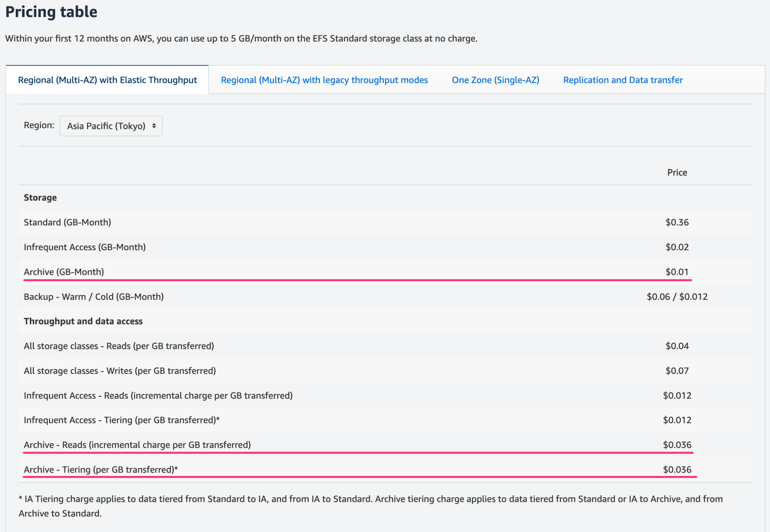Screen dimensions: 770x532
Task: Click the region selector stepper arrows
Action: (x=153, y=126)
